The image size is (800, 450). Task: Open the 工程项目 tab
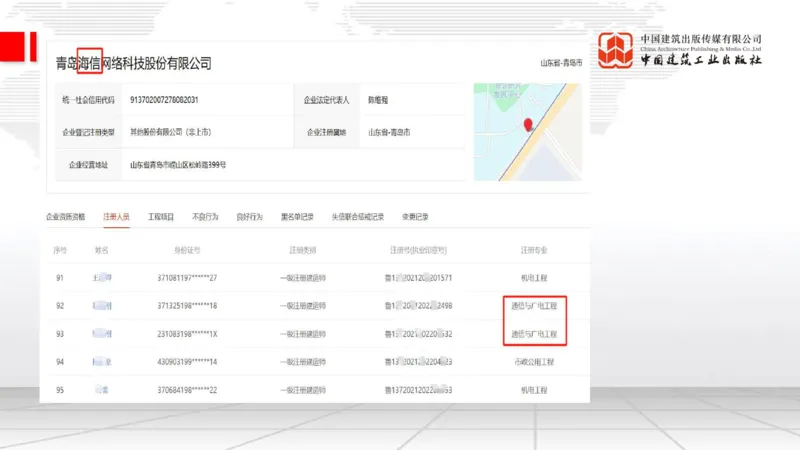point(161,217)
